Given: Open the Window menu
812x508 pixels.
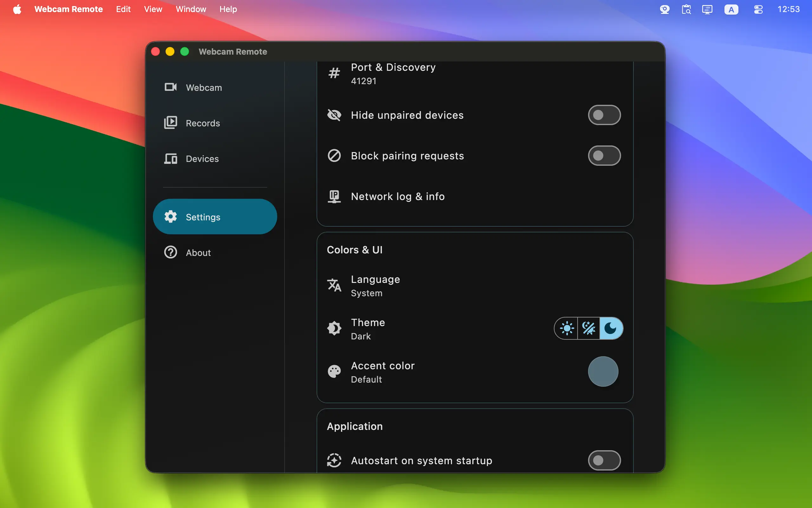Looking at the screenshot, I should click(x=191, y=9).
